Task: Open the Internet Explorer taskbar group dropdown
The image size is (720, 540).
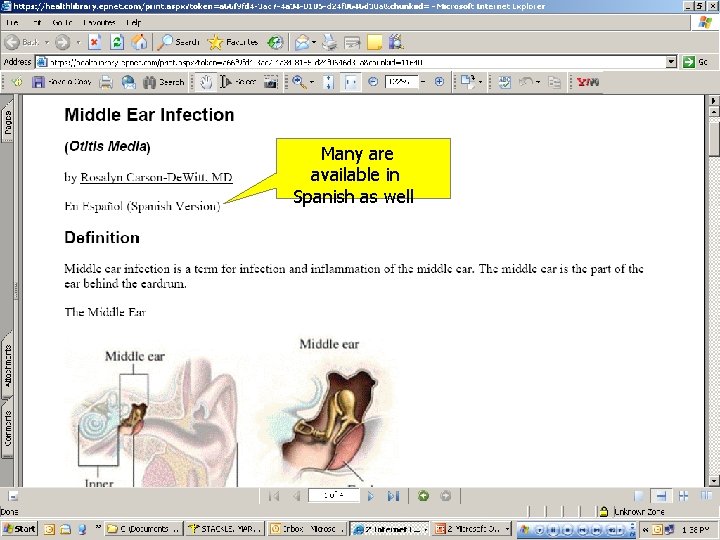Action: (x=426, y=529)
